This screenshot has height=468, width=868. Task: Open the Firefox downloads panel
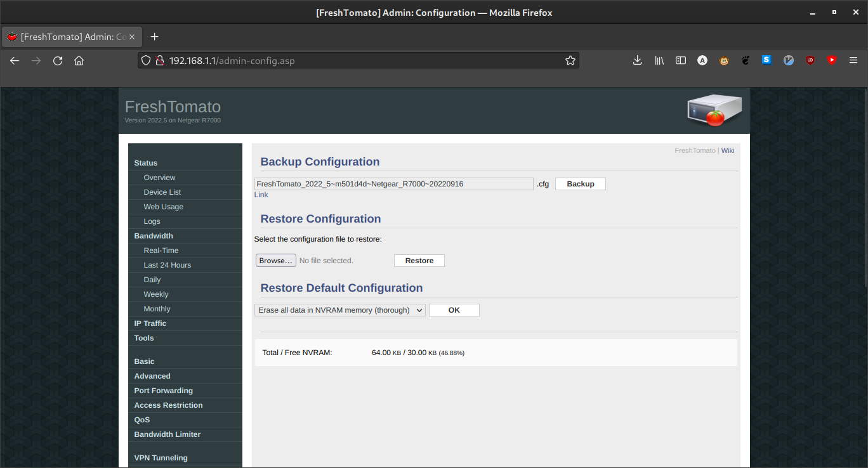pos(638,60)
